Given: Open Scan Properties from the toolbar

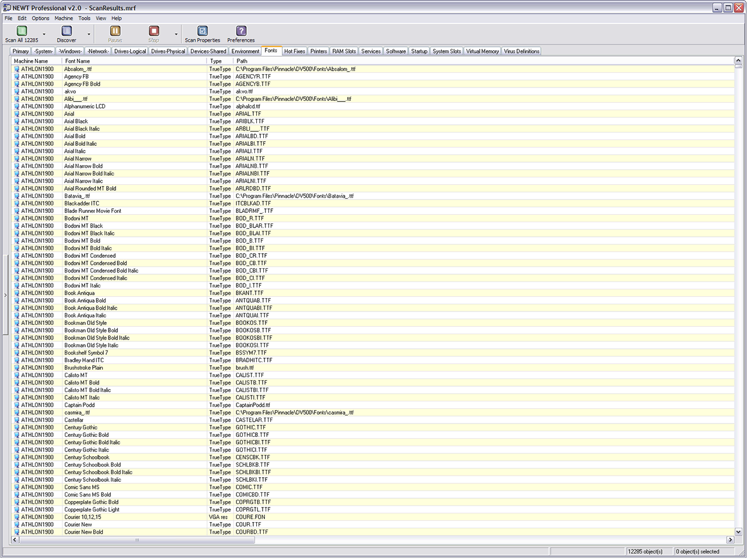Looking at the screenshot, I should (202, 31).
